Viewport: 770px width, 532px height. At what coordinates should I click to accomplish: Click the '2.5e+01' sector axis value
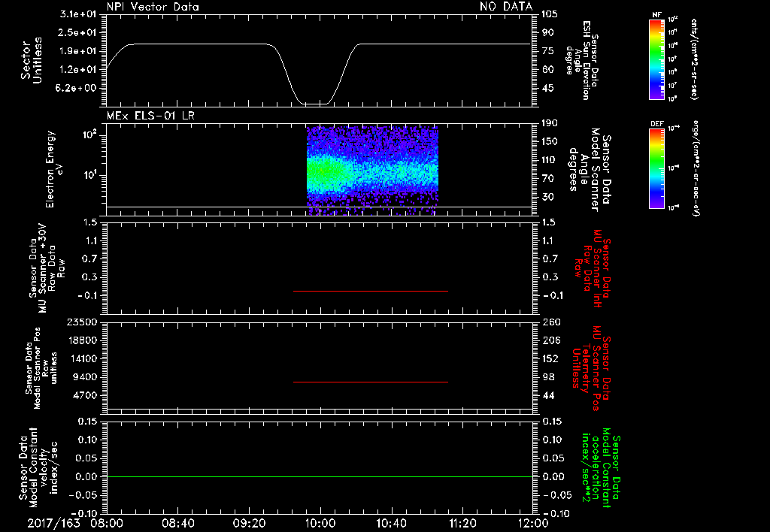point(78,32)
